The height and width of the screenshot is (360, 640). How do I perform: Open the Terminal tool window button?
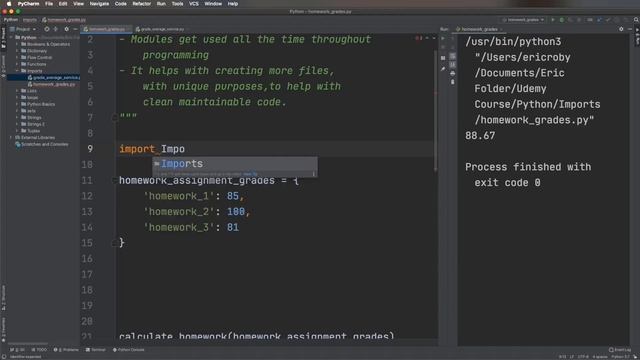coord(96,350)
